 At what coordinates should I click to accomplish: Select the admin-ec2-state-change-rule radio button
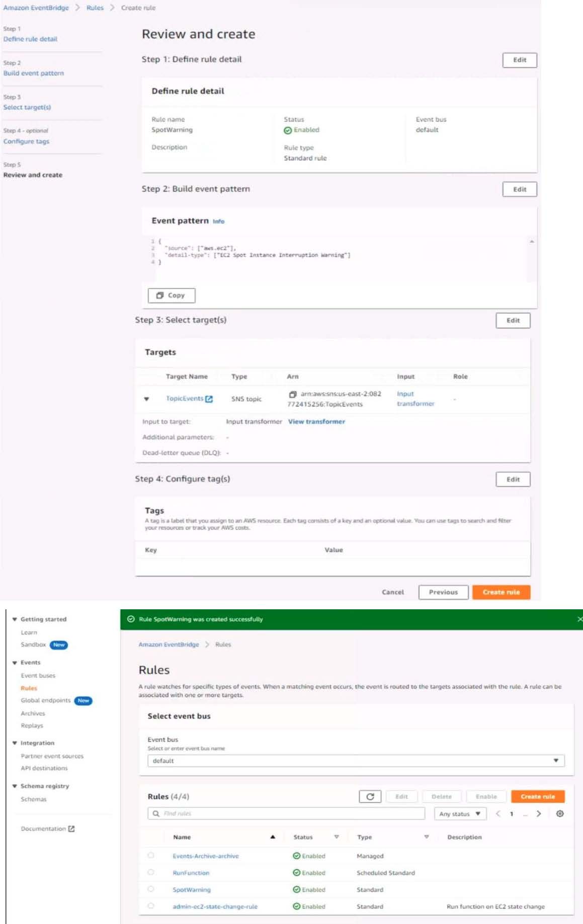(151, 906)
